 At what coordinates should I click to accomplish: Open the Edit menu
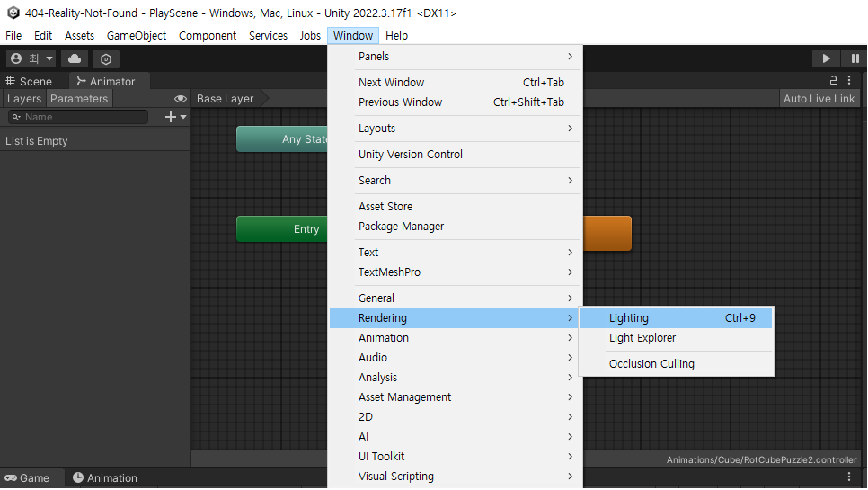pyautogui.click(x=43, y=35)
